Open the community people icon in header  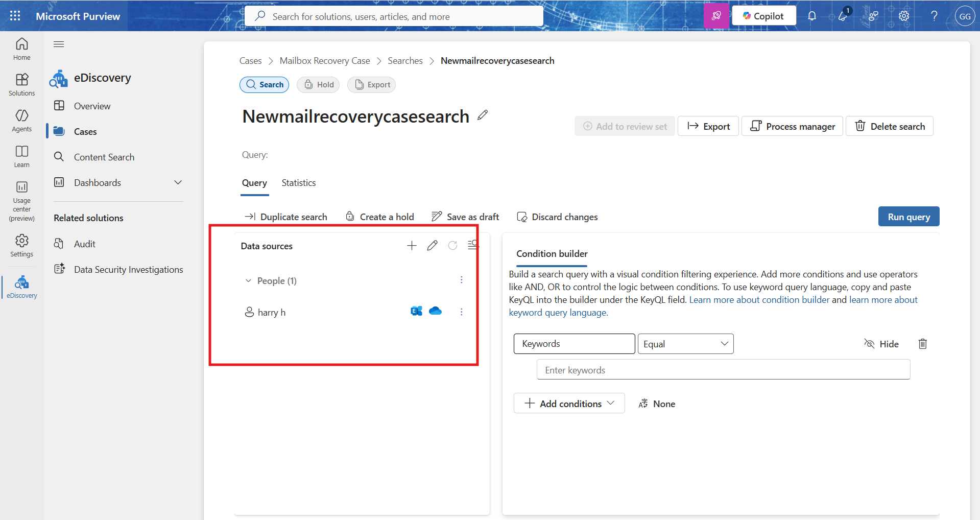pos(873,16)
